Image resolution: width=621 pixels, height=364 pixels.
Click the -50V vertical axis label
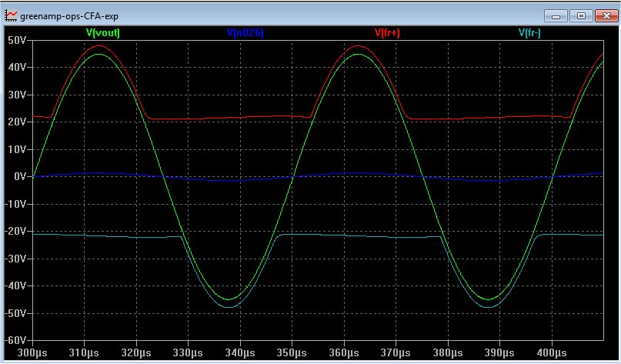pos(15,313)
